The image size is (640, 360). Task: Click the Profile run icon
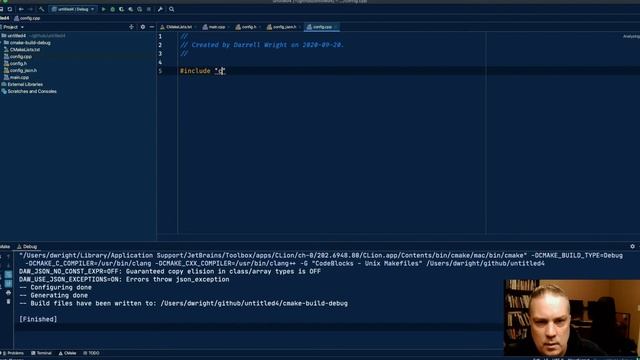coord(131,9)
